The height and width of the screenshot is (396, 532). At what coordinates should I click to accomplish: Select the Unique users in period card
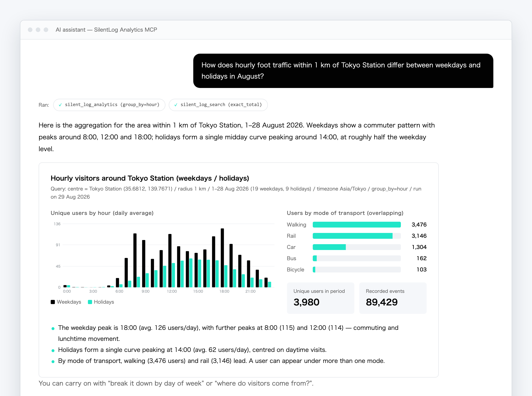point(320,298)
